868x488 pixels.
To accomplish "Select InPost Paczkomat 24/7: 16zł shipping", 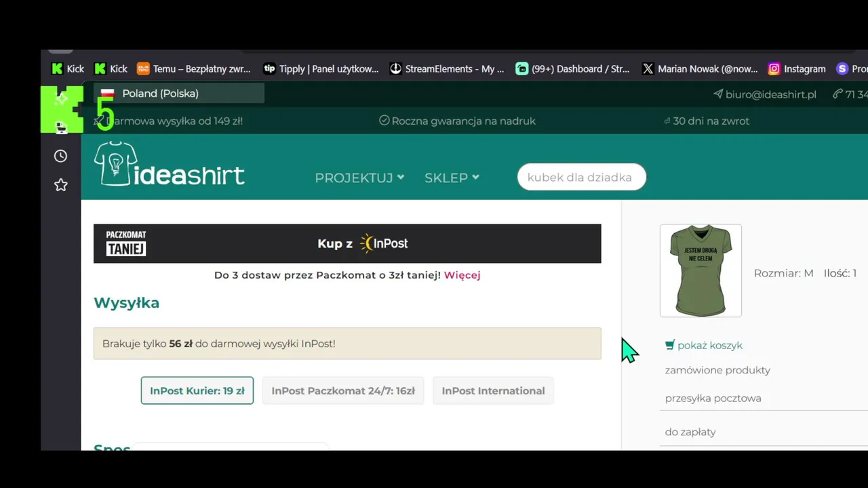I will (x=343, y=390).
